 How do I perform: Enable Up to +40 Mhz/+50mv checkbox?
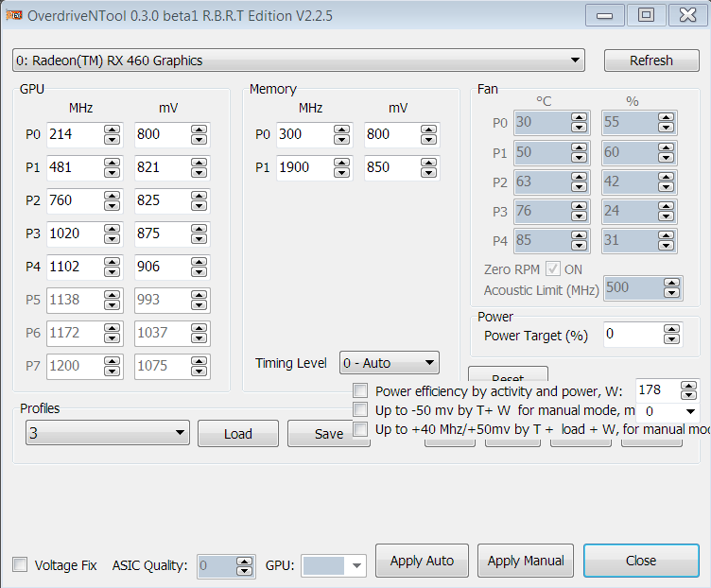tap(360, 428)
